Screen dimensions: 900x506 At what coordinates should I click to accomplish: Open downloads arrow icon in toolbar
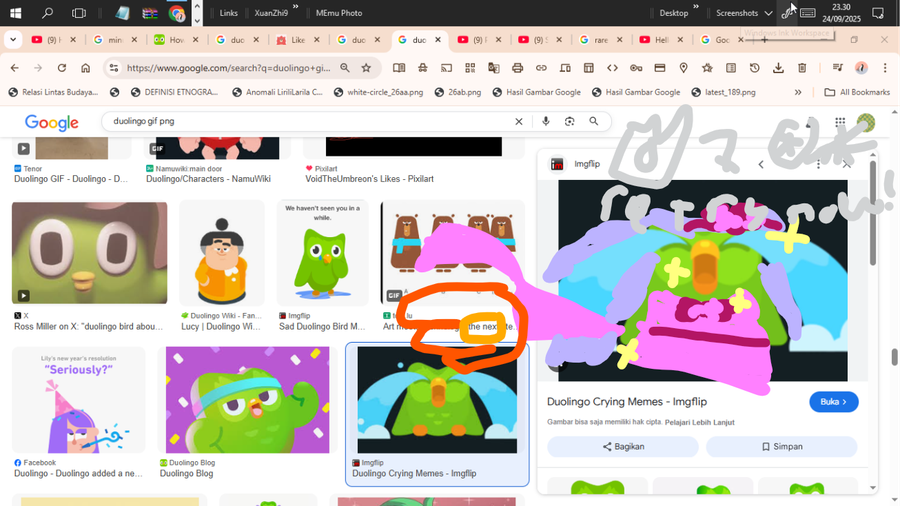click(x=778, y=68)
